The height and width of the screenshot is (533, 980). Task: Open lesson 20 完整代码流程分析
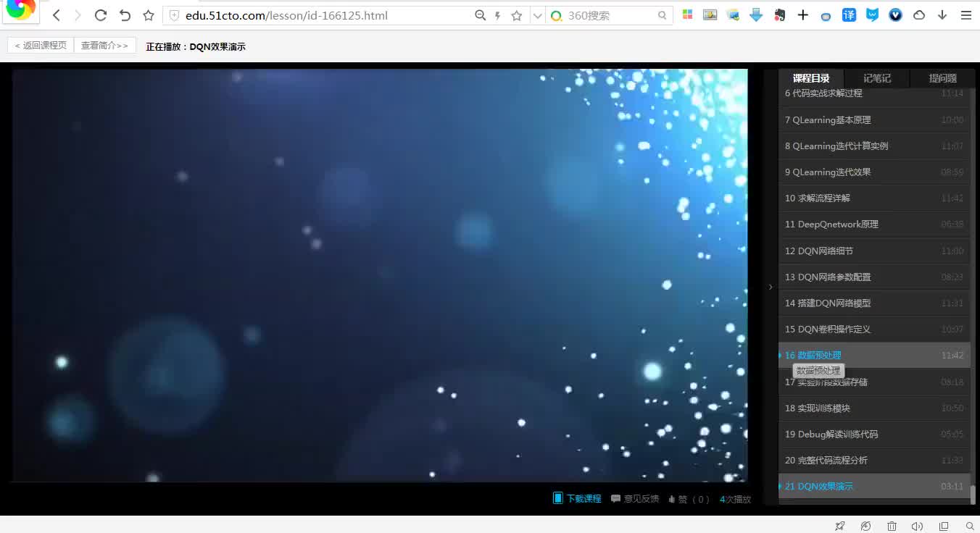(874, 460)
